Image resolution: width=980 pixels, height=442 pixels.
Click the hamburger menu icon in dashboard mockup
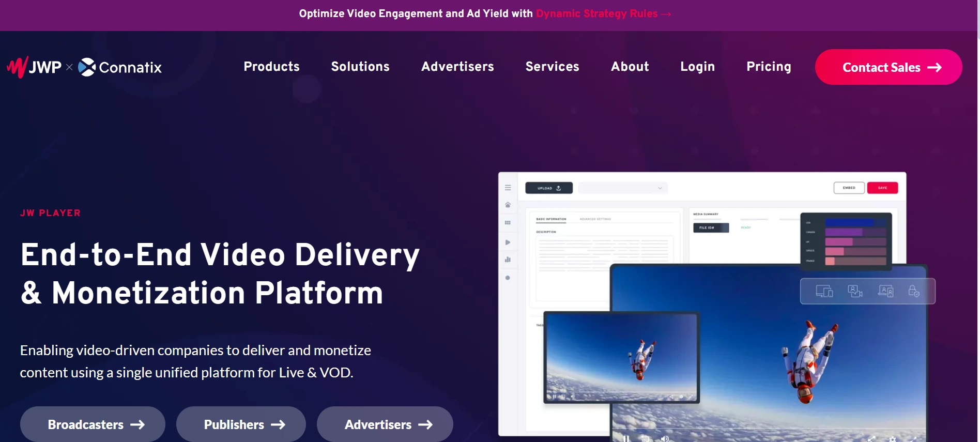(508, 188)
